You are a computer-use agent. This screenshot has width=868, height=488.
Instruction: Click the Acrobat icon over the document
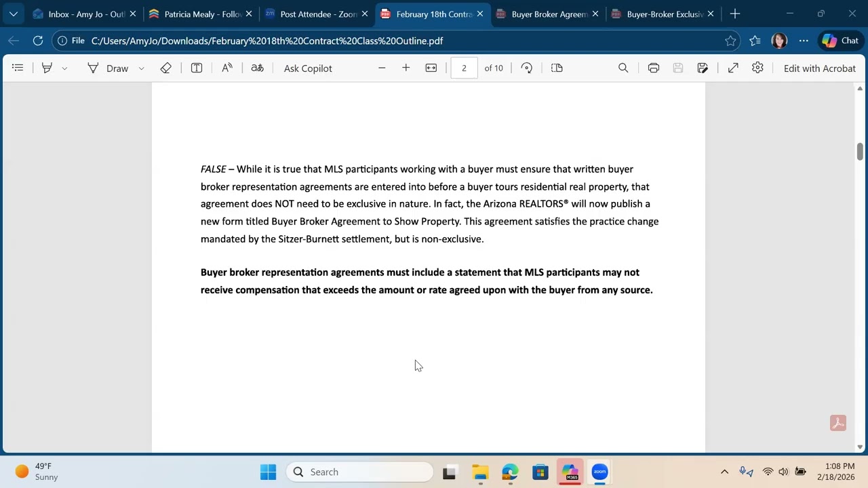(x=838, y=424)
